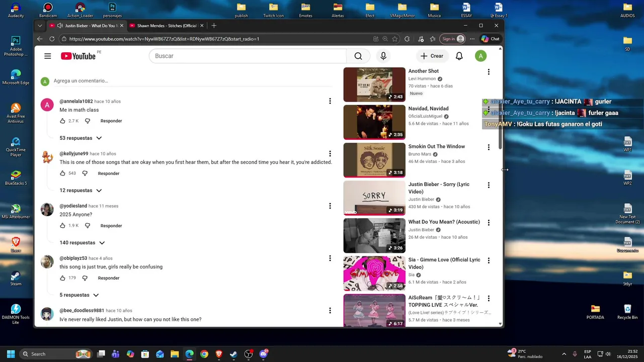Open options for the Another Shot video
Viewport: 644px width, 362px height.
tap(489, 72)
